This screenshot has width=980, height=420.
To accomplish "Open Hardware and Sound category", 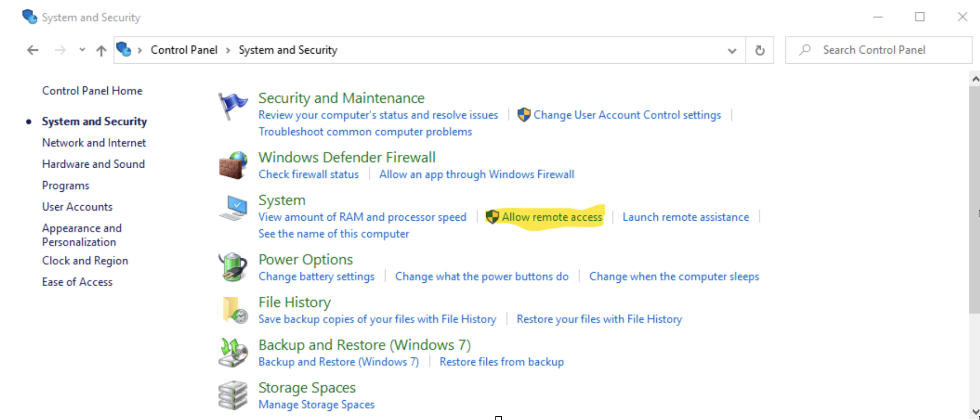I will [x=93, y=164].
